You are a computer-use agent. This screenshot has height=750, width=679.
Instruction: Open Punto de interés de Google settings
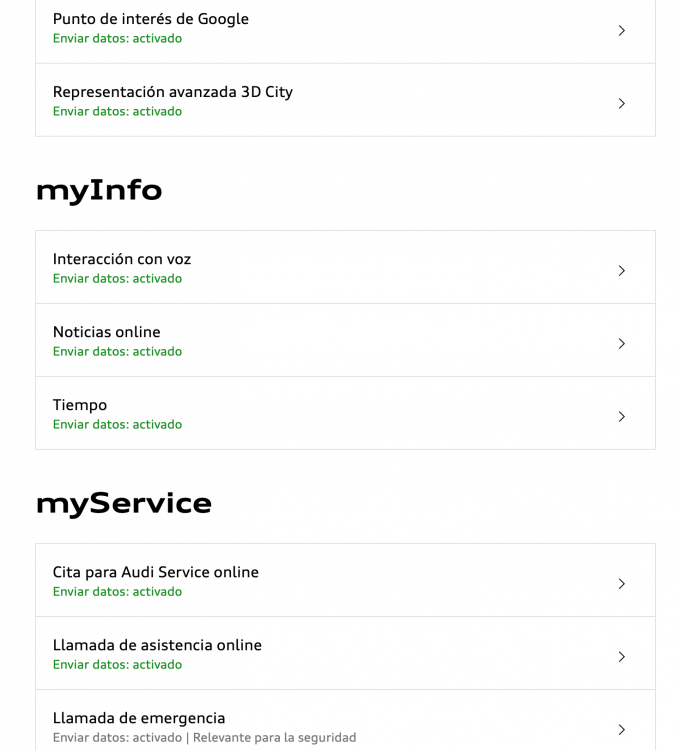(x=345, y=29)
